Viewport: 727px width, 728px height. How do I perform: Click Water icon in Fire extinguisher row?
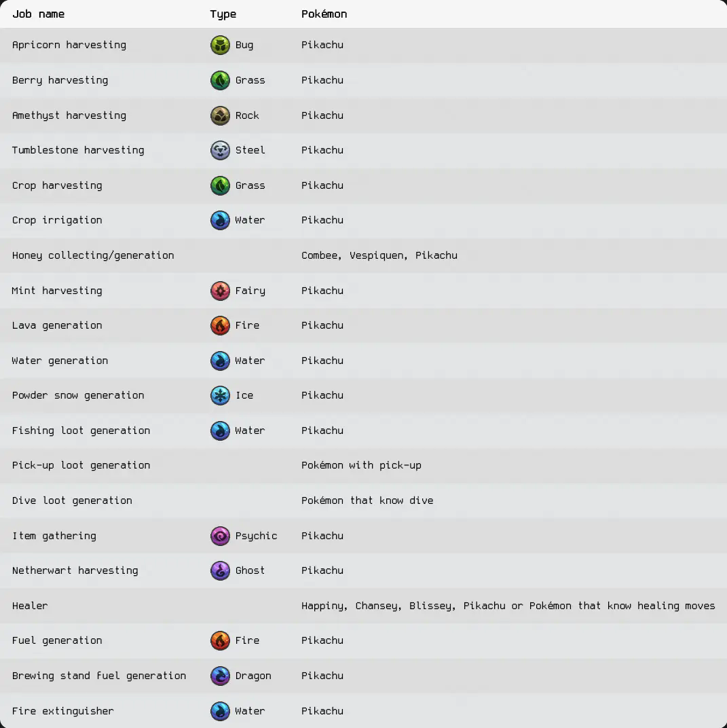click(220, 711)
